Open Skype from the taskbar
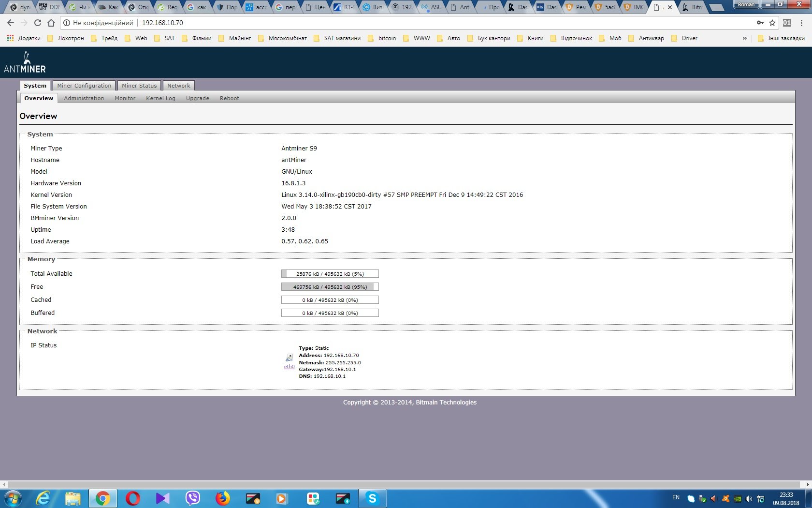 click(x=372, y=498)
